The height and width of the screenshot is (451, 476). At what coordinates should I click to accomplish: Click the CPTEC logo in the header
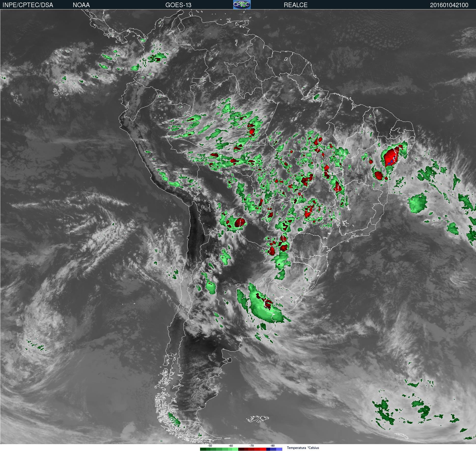(242, 5)
